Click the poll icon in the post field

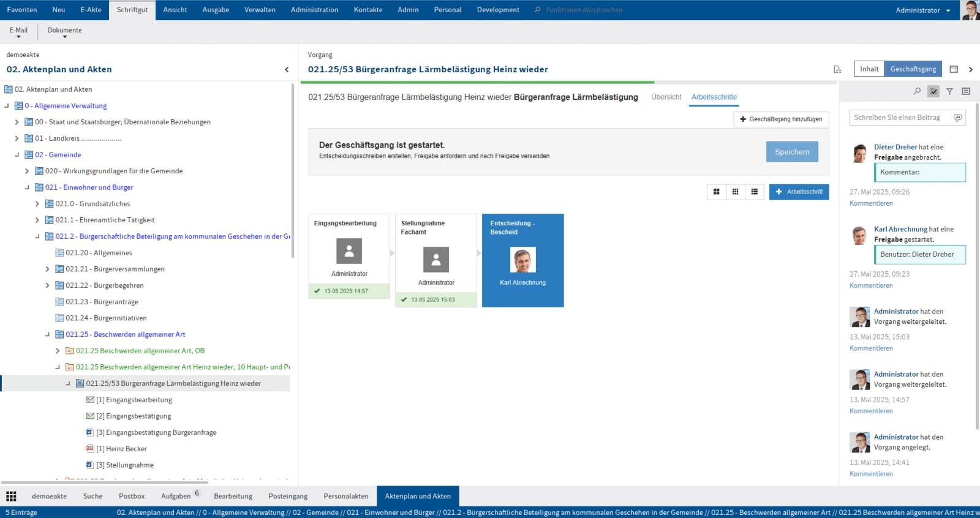pos(957,118)
